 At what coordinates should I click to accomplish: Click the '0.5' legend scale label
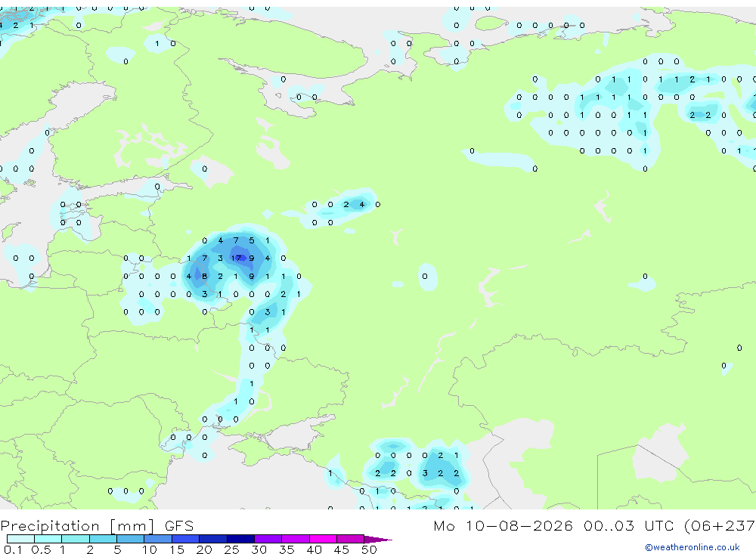(x=41, y=549)
